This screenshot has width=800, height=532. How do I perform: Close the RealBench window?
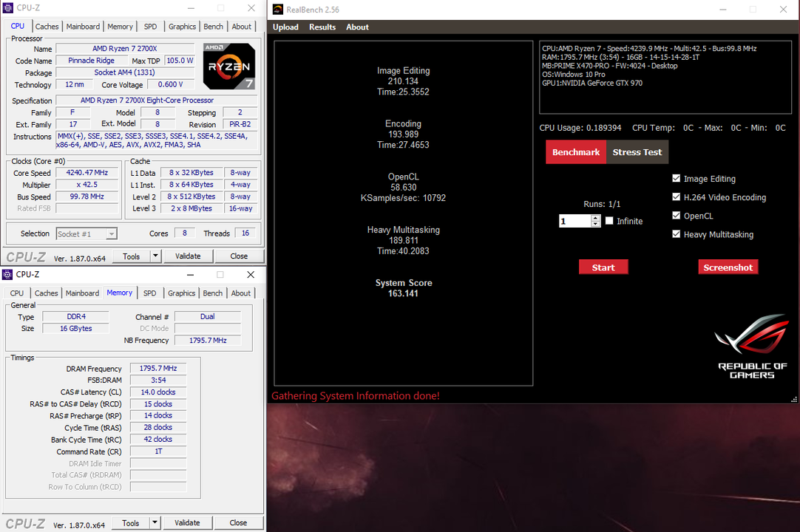(783, 10)
